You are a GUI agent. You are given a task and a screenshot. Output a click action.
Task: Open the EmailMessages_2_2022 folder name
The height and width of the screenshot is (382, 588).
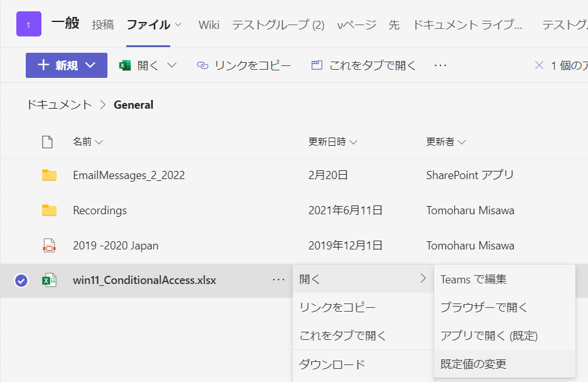[x=129, y=175]
